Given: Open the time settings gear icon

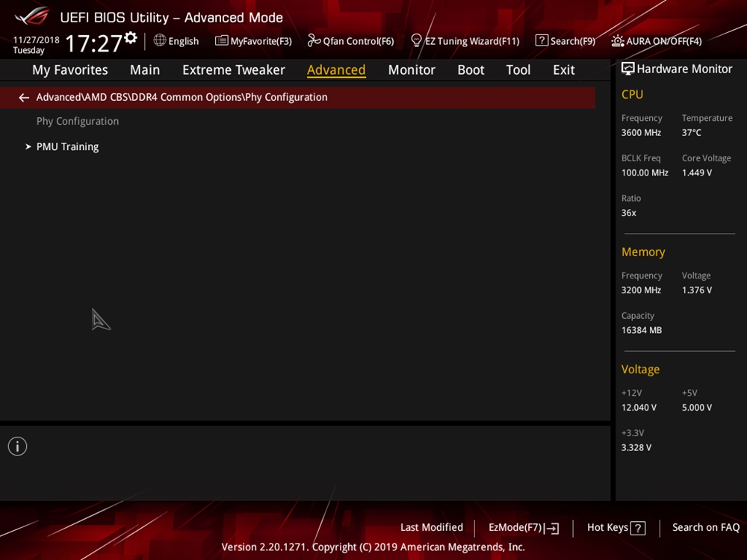Looking at the screenshot, I should click(x=131, y=37).
